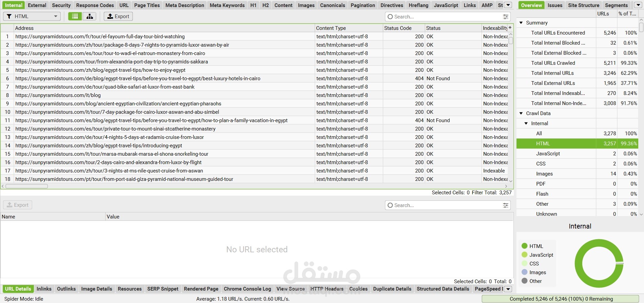Click vertical scrollbar of URL table
This screenshot has height=303, width=644.
click(511, 41)
